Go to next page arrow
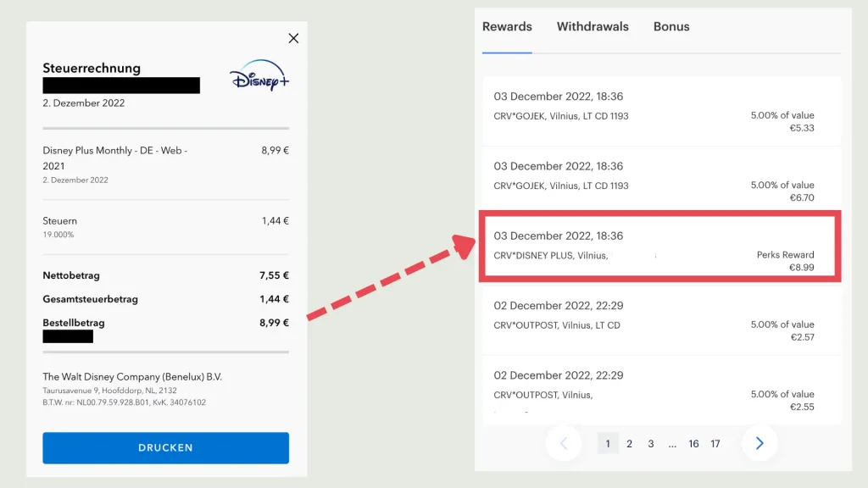This screenshot has height=488, width=868. point(759,443)
